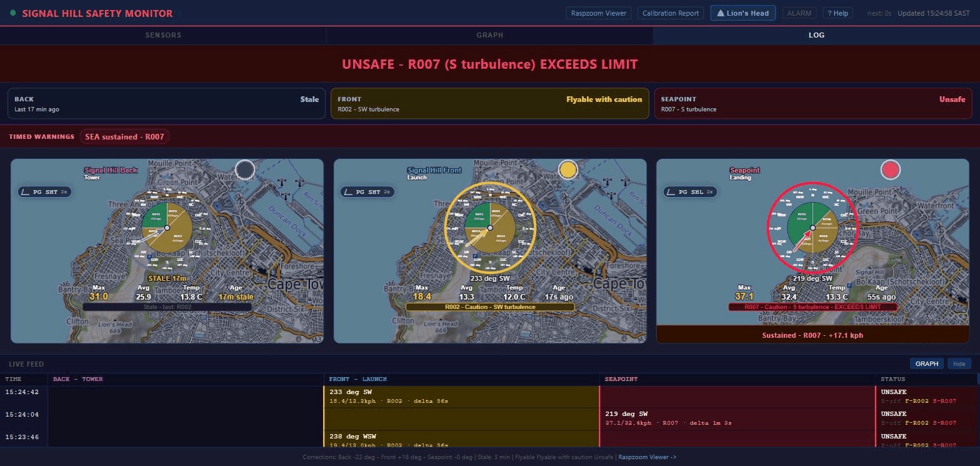Click the SEA sustained - R007 warning chip
This screenshot has width=980, height=466.
[124, 136]
